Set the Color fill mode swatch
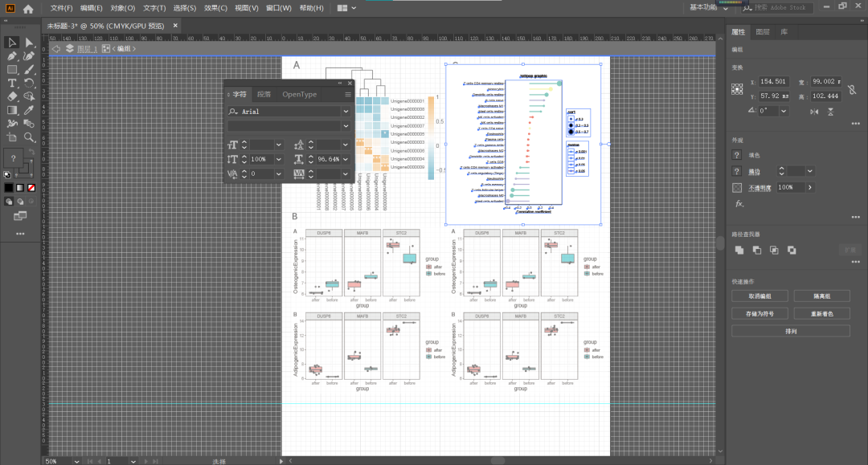 [9, 188]
